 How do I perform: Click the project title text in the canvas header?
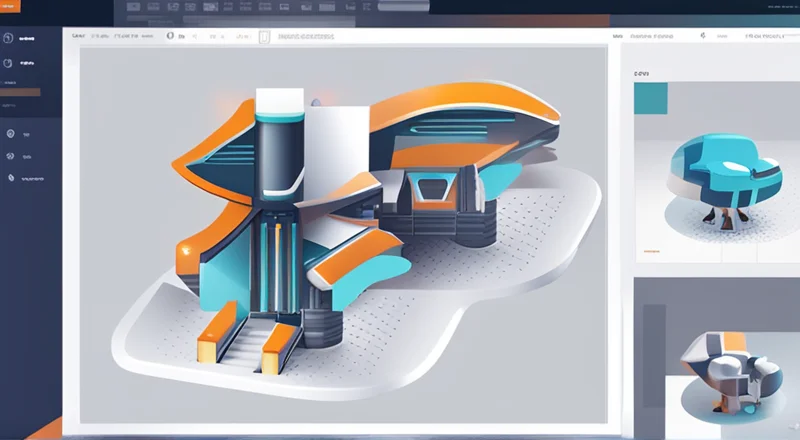coord(307,37)
